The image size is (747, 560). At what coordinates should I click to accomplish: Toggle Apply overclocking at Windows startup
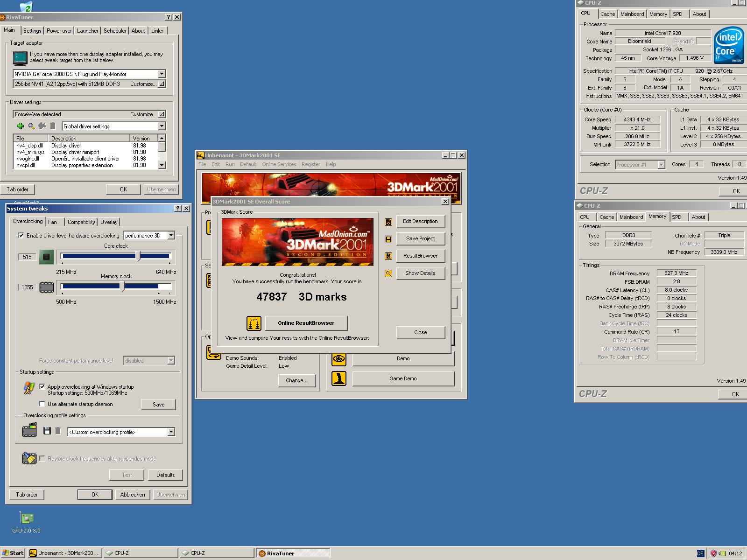pyautogui.click(x=42, y=387)
